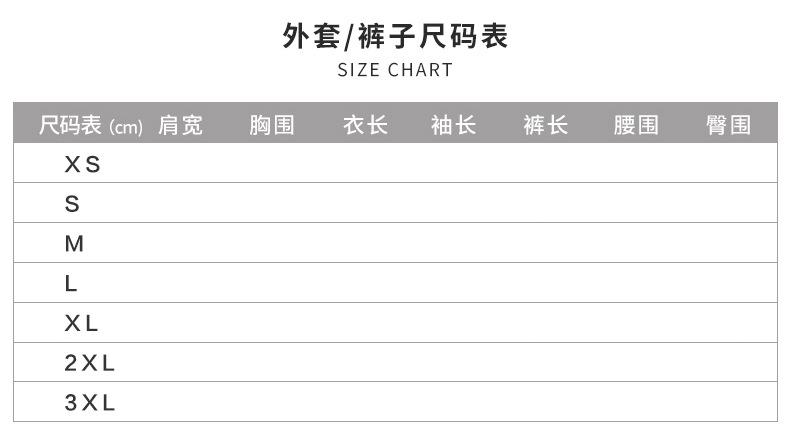Click the 外套/裤子尺码表 title
This screenshot has width=790, height=436.
point(395,37)
